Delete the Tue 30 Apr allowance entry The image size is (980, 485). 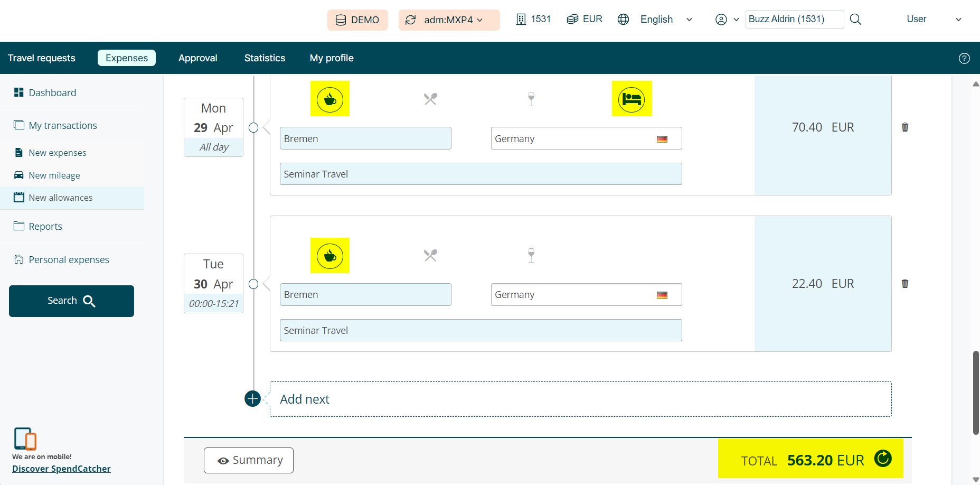coord(904,284)
